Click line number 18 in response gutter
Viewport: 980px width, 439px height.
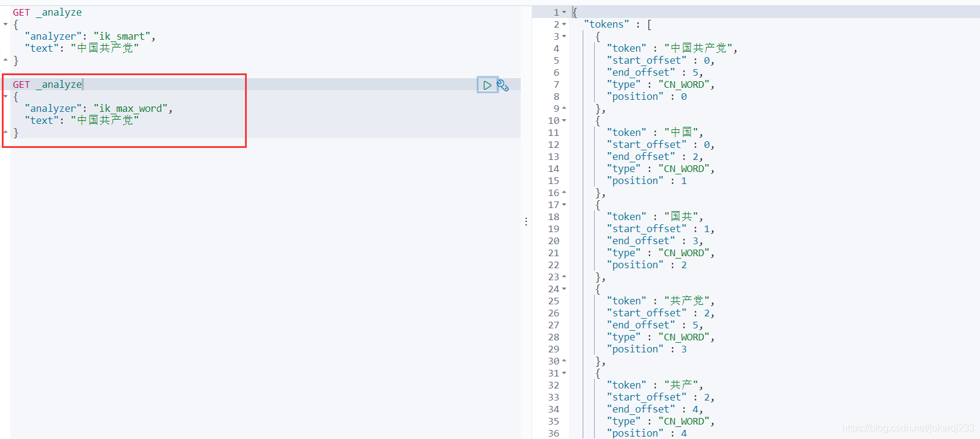point(554,217)
